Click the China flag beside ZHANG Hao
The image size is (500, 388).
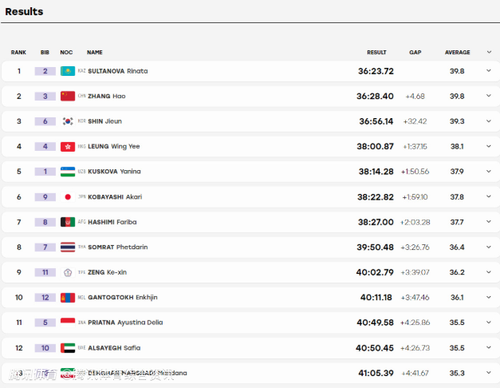(x=68, y=96)
